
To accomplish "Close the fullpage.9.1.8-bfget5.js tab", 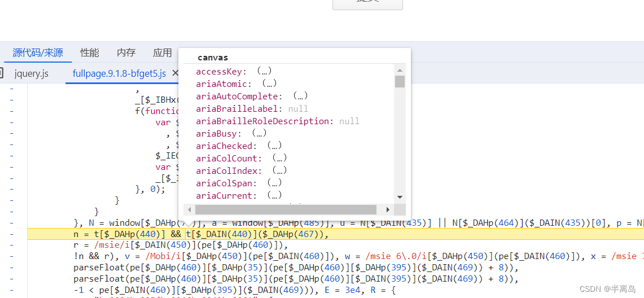I will point(176,73).
